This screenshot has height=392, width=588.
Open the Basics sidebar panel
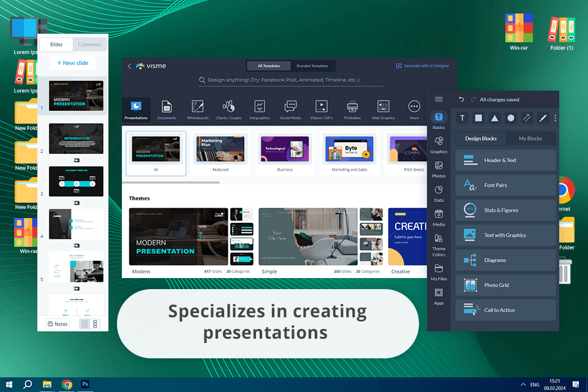[439, 121]
